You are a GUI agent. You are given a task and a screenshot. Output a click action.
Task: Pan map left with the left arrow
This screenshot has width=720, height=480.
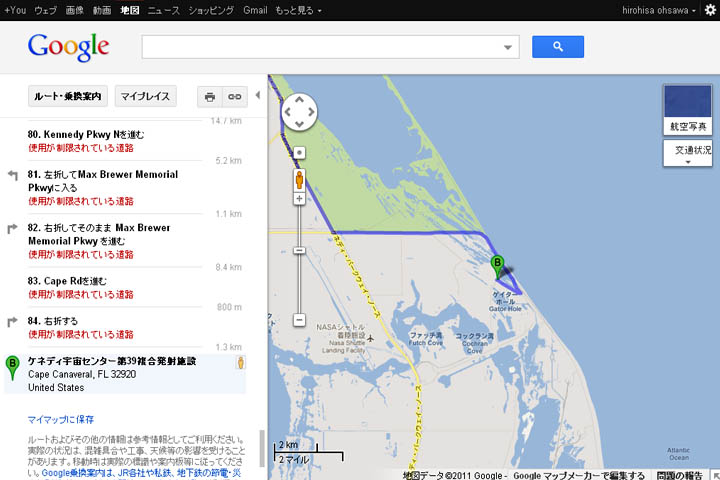click(x=287, y=112)
